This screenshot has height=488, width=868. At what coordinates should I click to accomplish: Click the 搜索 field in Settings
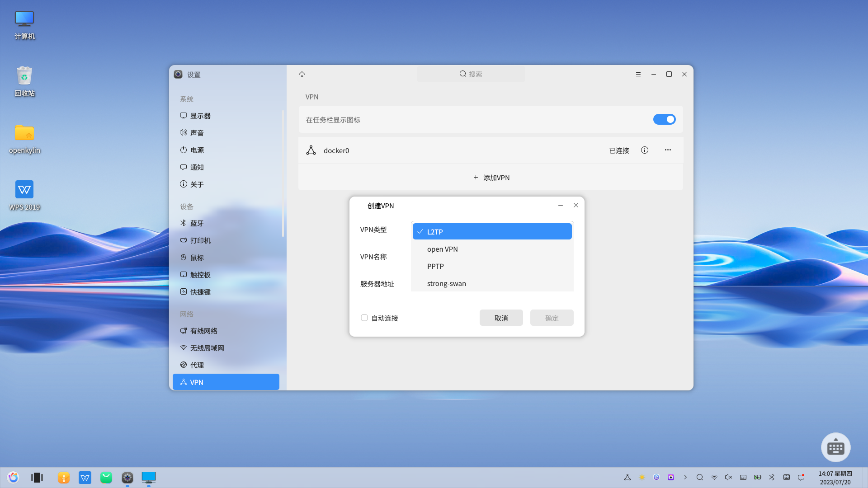click(x=471, y=74)
